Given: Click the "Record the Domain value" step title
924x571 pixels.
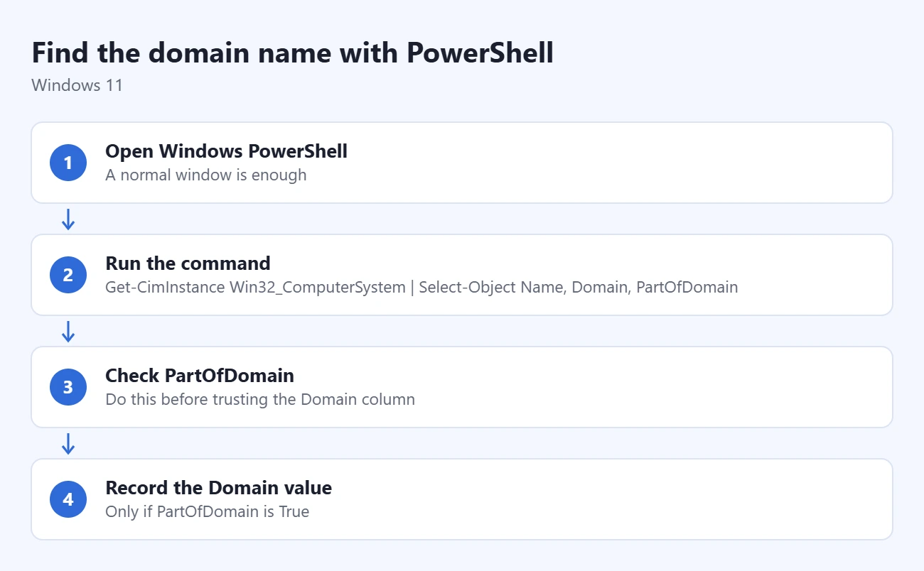Looking at the screenshot, I should [x=218, y=488].
